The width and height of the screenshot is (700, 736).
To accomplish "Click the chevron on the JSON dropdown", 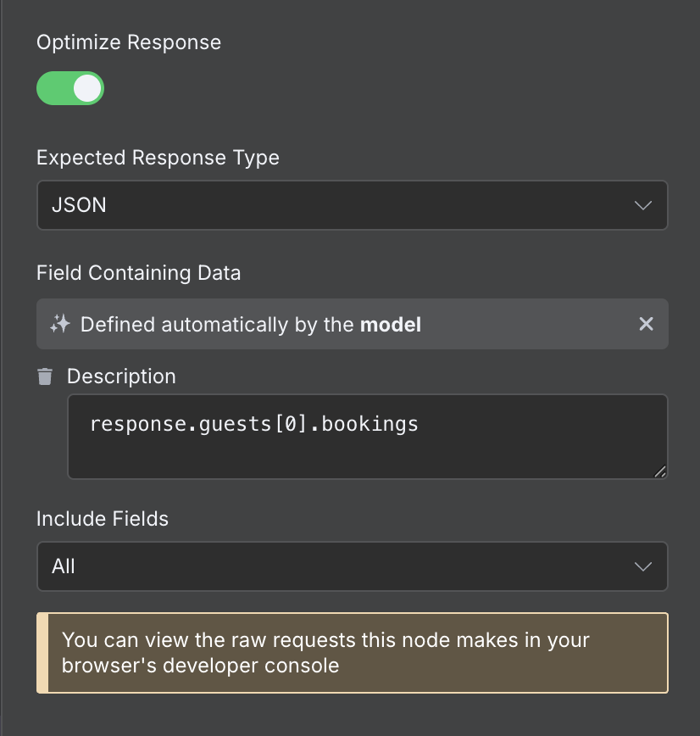I will coord(642,205).
